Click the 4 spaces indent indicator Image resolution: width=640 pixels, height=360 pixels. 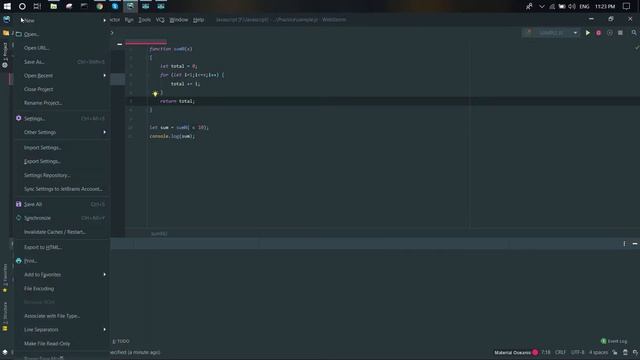tap(598, 352)
